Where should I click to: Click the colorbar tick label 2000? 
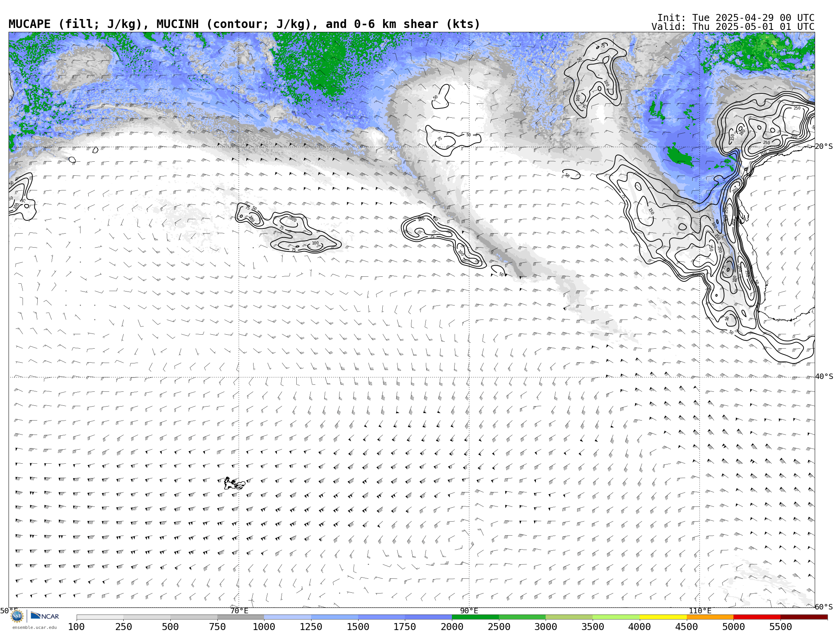point(452,627)
